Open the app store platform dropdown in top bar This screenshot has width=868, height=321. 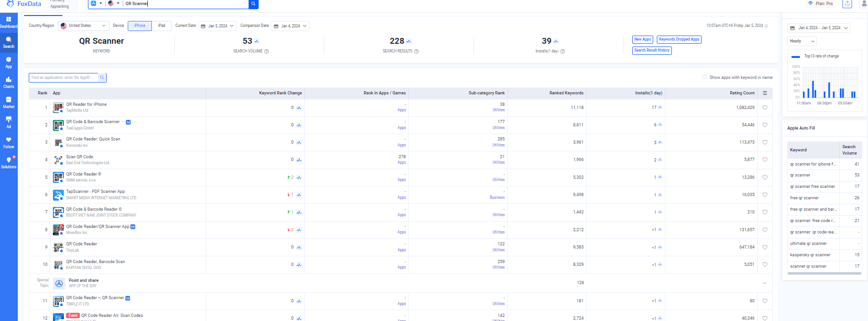(x=96, y=4)
